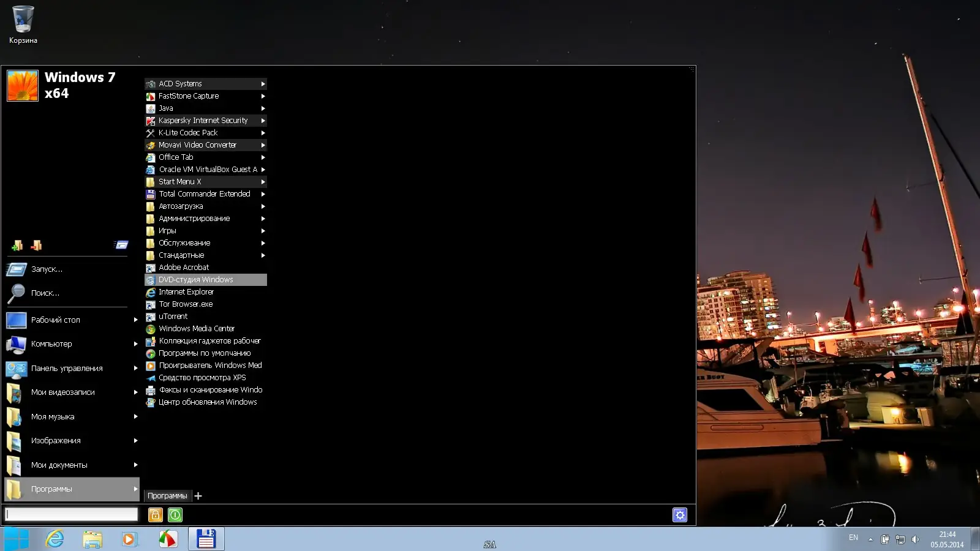Viewport: 980px width, 551px height.
Task: Open Windows Media Player from the taskbar
Action: tap(130, 539)
